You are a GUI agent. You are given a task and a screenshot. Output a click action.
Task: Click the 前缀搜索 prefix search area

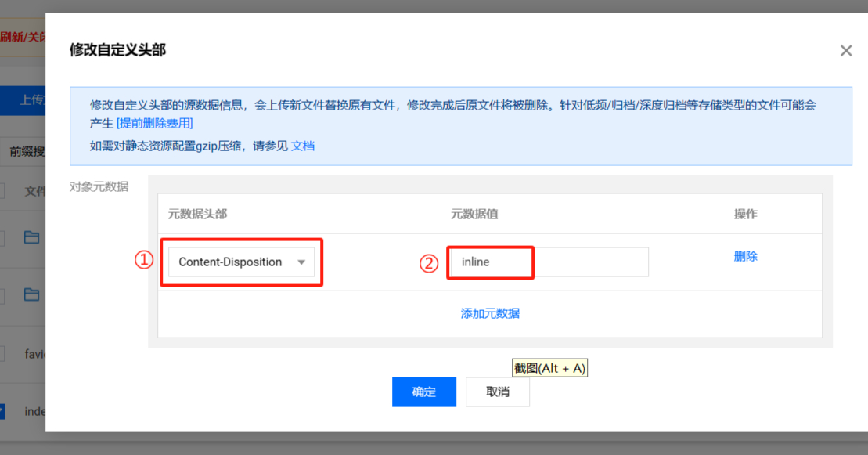23,150
